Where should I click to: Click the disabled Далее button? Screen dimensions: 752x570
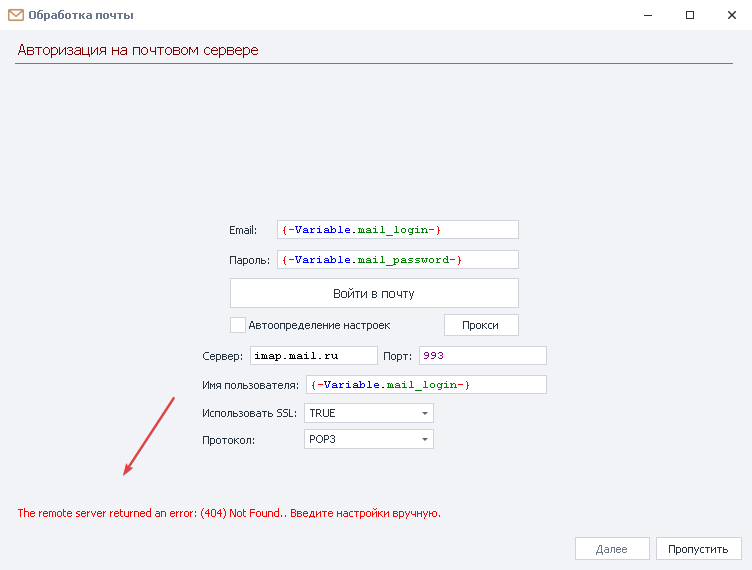pyautogui.click(x=611, y=549)
